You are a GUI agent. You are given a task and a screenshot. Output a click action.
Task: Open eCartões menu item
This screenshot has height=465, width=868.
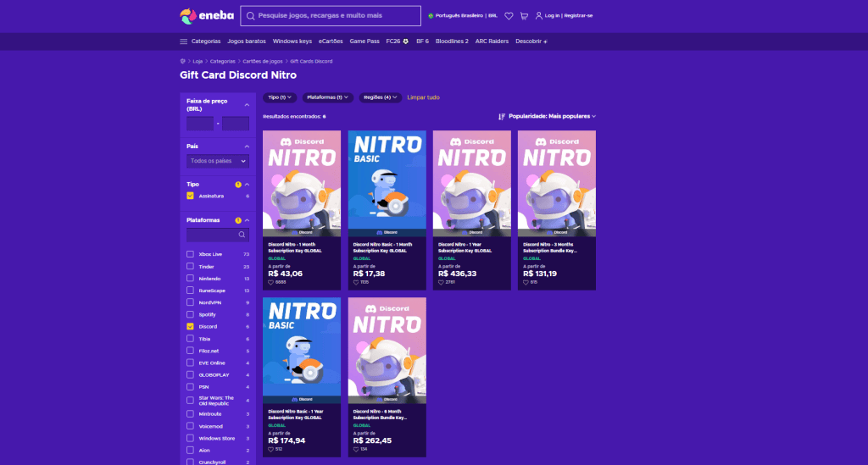tap(331, 42)
